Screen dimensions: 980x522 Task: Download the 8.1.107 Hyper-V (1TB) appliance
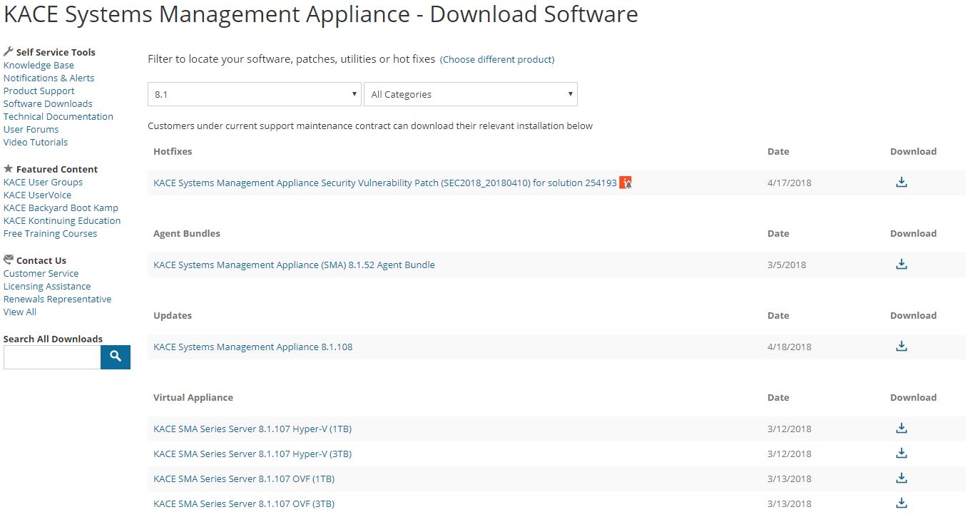[x=902, y=428]
